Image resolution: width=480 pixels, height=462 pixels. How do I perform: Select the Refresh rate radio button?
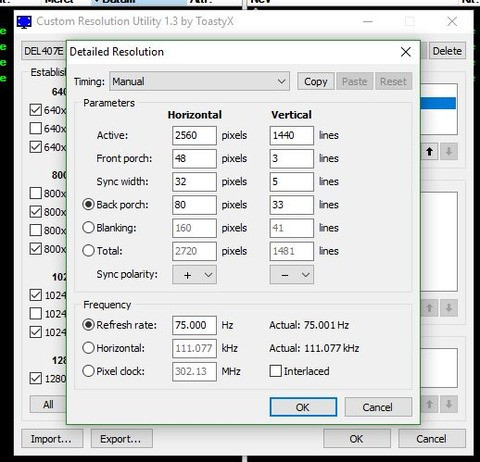[88, 325]
